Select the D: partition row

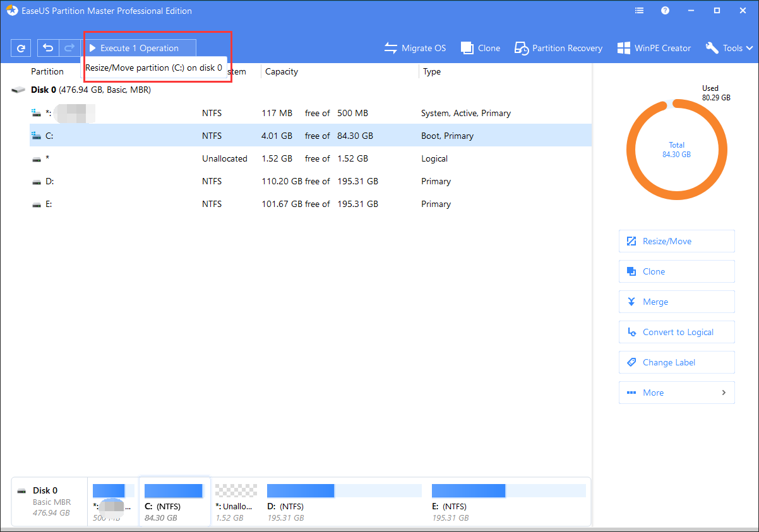(311, 181)
